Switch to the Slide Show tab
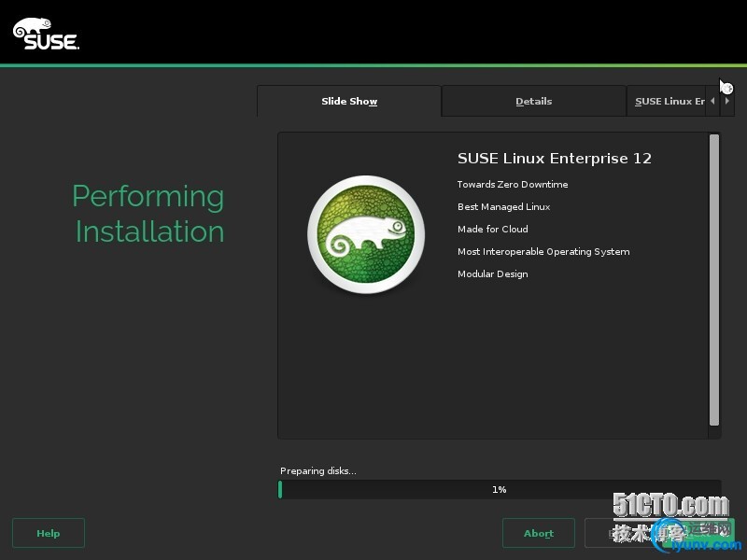 click(x=349, y=102)
